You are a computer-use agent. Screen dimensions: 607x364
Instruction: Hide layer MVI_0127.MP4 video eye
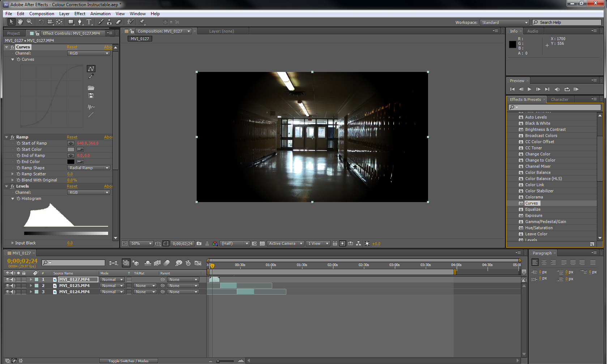coord(7,279)
